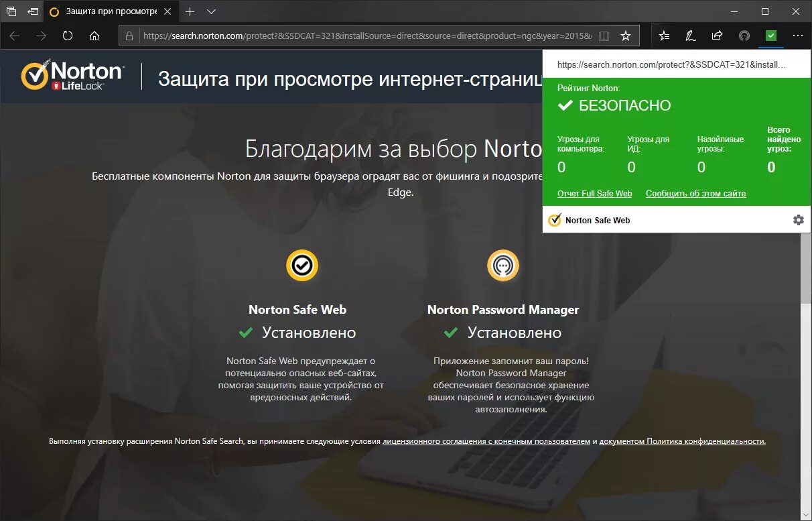Open документом Политика конфиденциальности link
Image resolution: width=812 pixels, height=521 pixels.
tap(683, 441)
